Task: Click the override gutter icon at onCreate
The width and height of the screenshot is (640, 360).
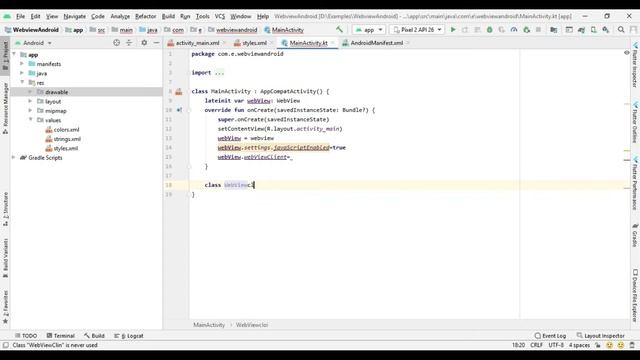Action: point(179,110)
